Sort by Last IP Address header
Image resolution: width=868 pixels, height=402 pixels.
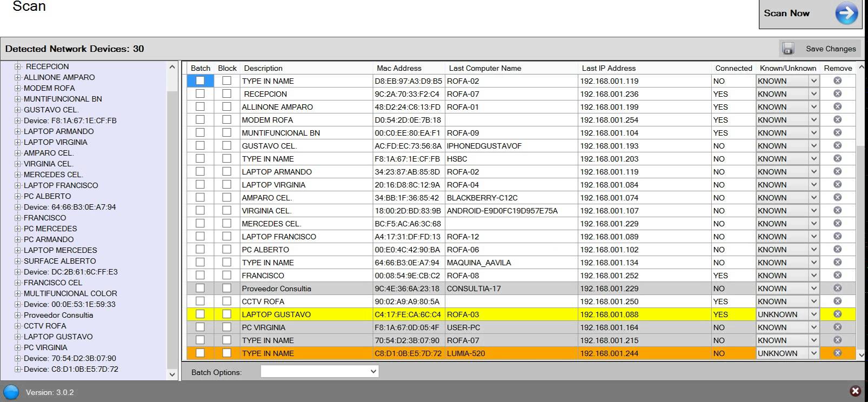(609, 68)
